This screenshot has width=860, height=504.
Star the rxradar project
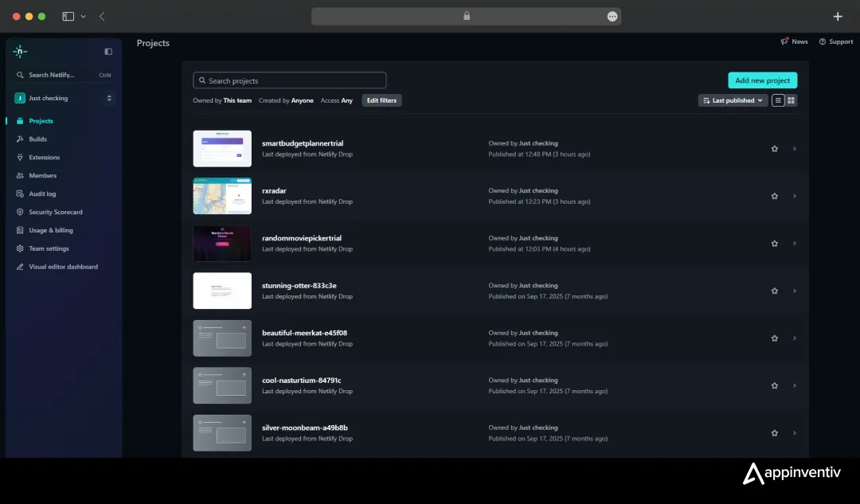tap(774, 196)
